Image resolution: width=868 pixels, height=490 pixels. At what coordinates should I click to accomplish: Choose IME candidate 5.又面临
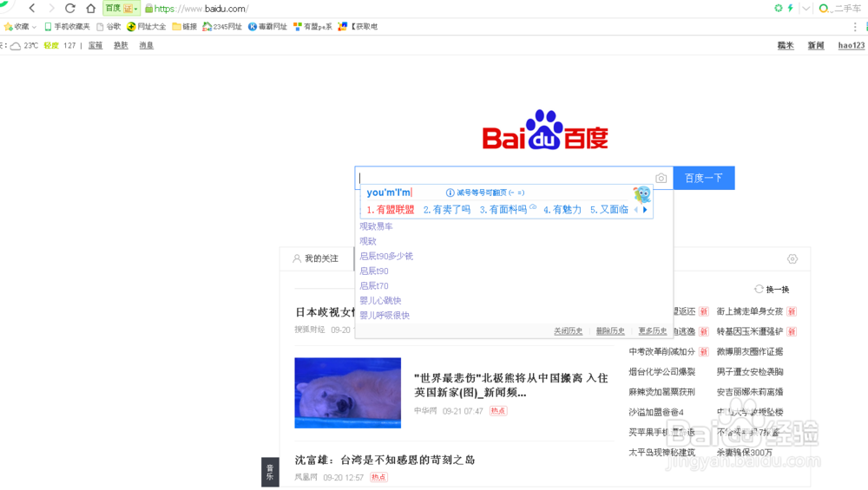coord(609,210)
